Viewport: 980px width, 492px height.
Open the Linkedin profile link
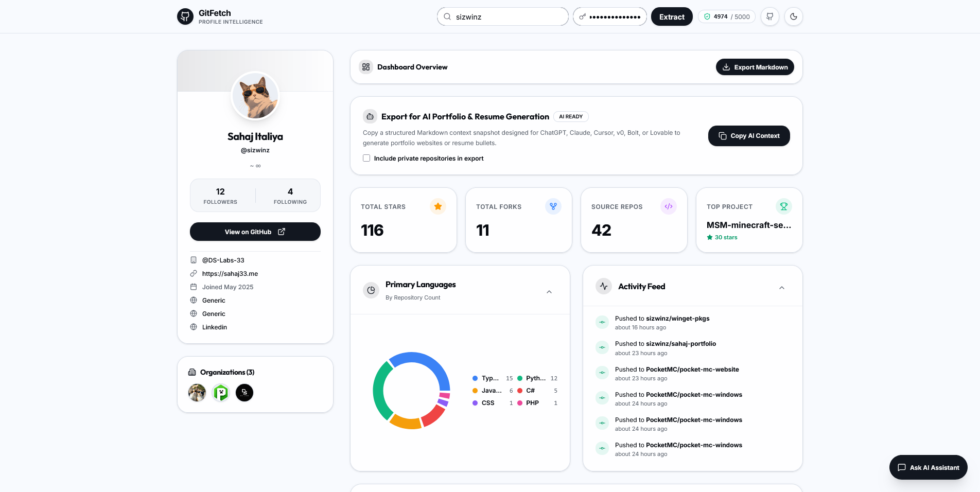pyautogui.click(x=215, y=327)
